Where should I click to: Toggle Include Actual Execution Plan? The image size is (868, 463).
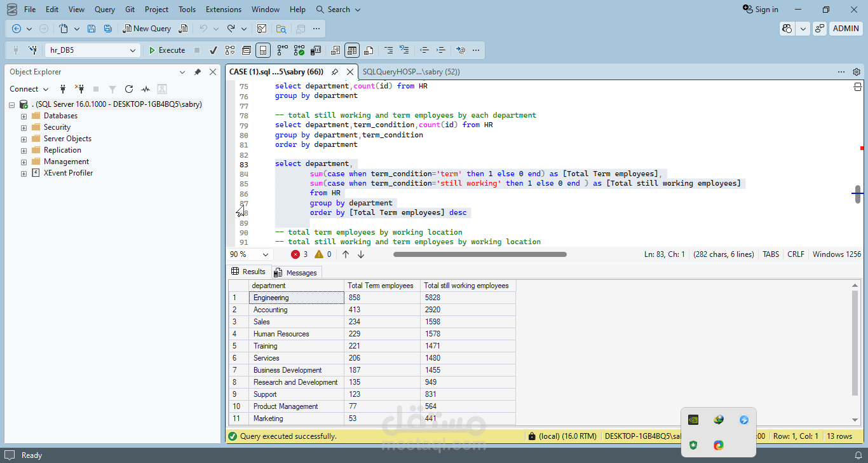pos(282,50)
